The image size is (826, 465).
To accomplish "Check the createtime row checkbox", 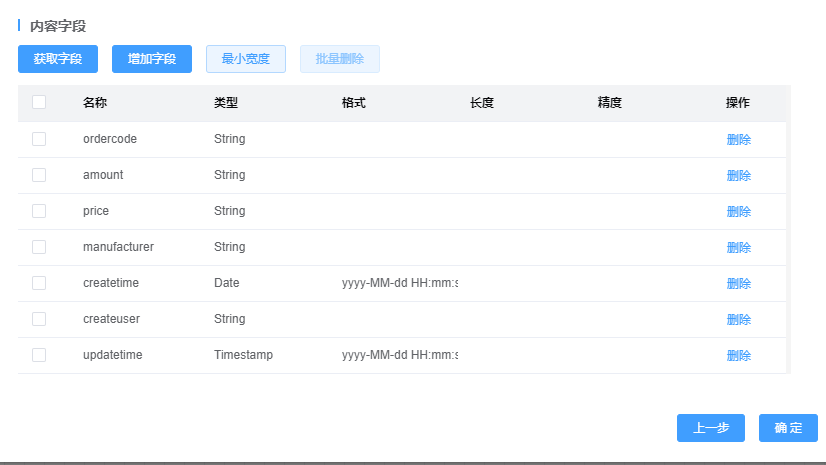I will point(39,283).
